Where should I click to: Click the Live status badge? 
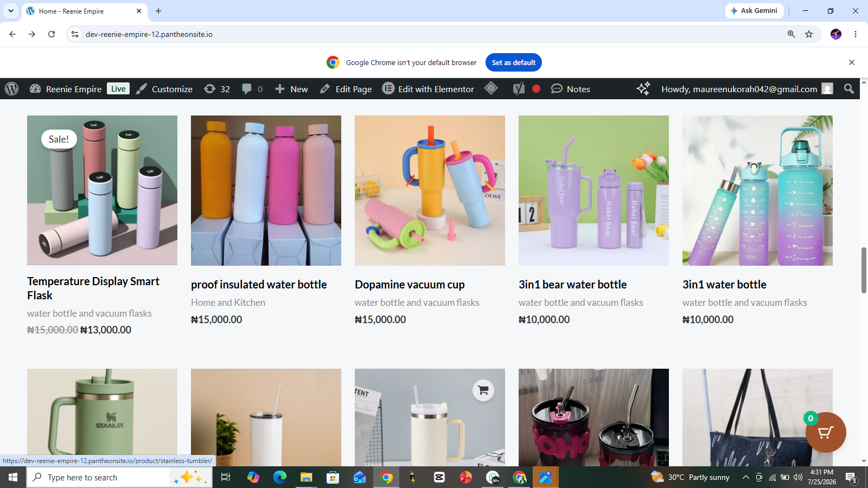click(118, 89)
